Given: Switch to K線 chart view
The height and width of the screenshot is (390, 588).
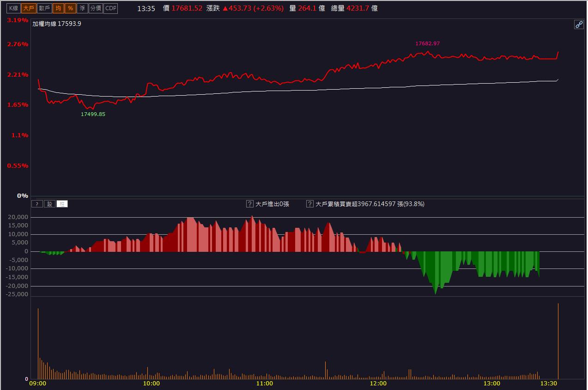Looking at the screenshot, I should [14, 8].
